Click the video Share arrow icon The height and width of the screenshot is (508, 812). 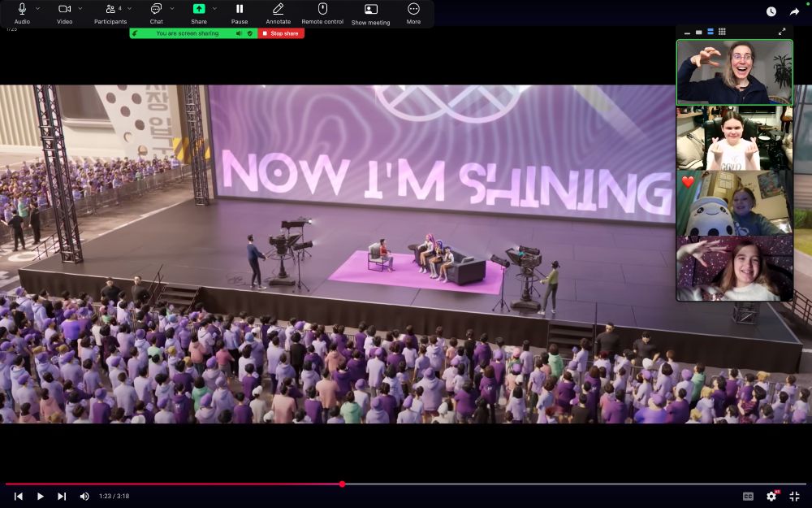click(794, 11)
